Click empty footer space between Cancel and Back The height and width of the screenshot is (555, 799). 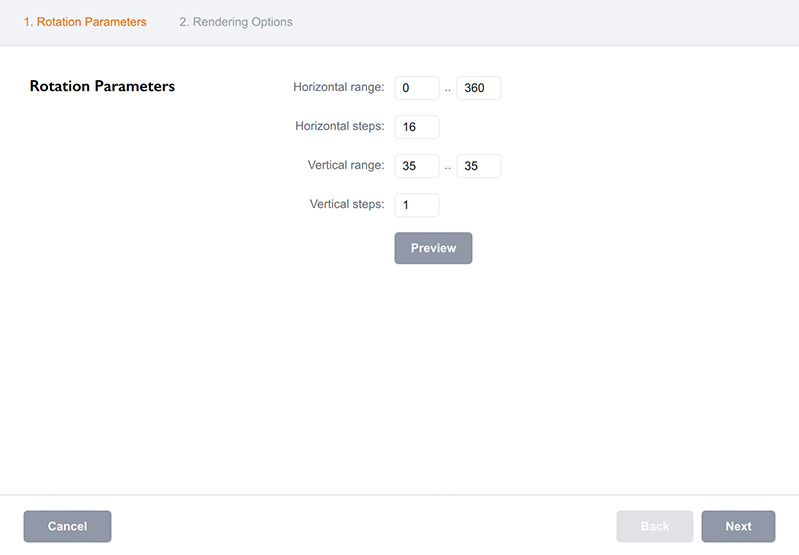pos(360,526)
